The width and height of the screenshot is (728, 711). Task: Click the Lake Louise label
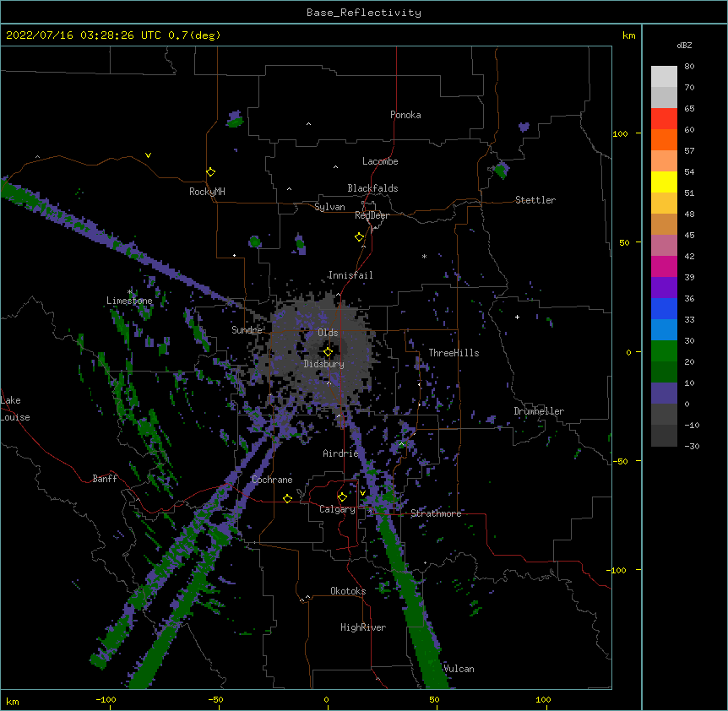tap(15, 409)
